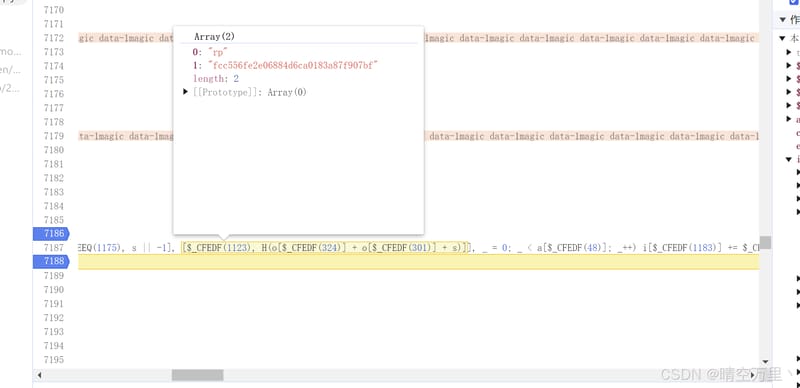Click the vertical scrollbar thumb
This screenshot has height=388, width=800.
(x=765, y=242)
